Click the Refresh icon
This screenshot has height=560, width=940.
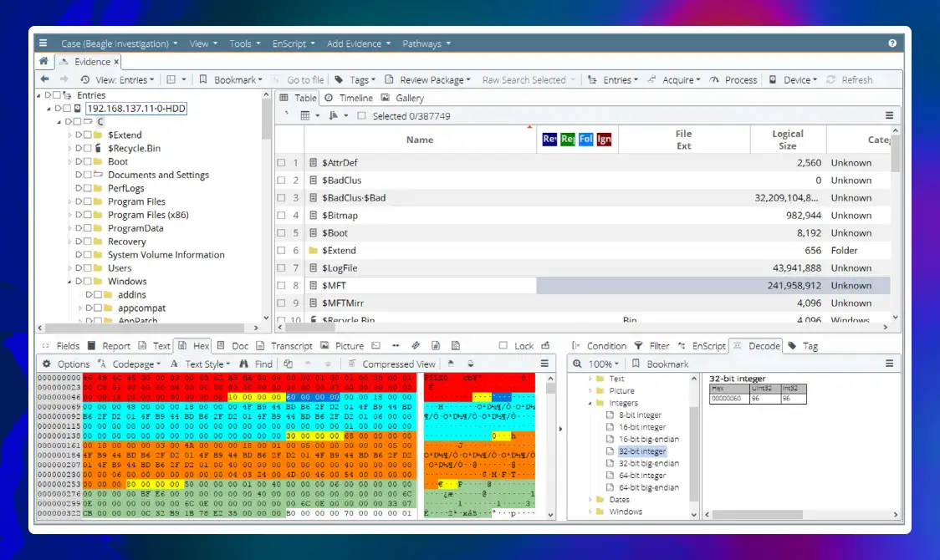[831, 79]
